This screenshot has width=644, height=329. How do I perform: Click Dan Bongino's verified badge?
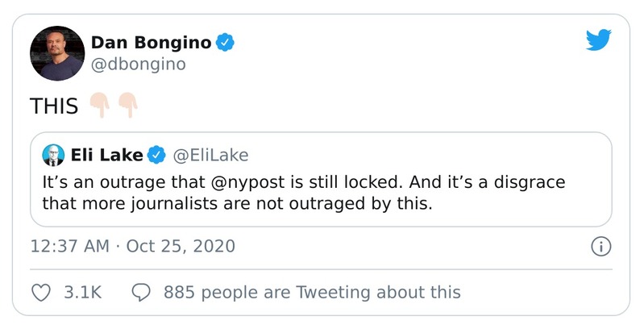[x=226, y=44]
